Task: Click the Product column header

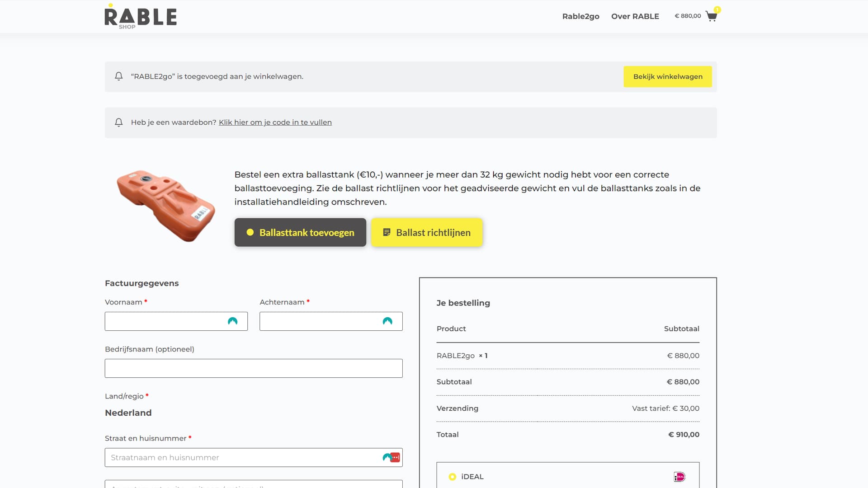Action: point(451,329)
